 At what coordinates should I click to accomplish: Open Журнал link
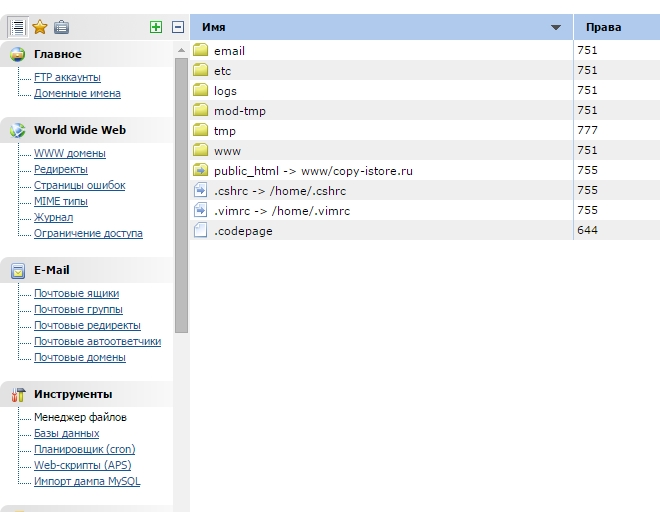point(53,217)
